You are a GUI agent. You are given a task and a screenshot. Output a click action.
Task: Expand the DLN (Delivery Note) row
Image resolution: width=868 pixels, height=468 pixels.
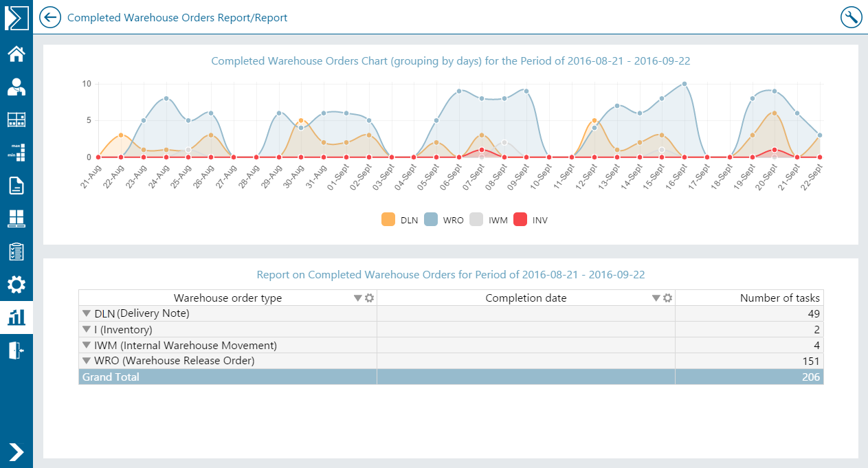coord(87,313)
